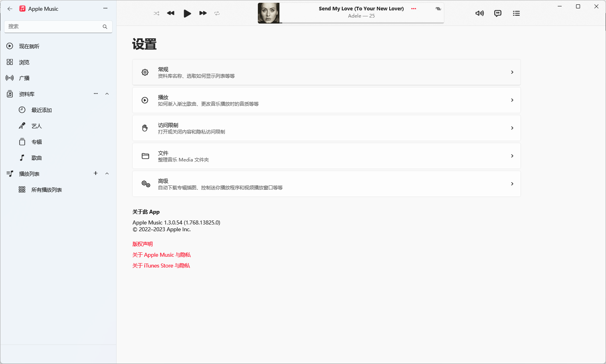Click the hand icon on the 访问限制 row

pyautogui.click(x=145, y=128)
